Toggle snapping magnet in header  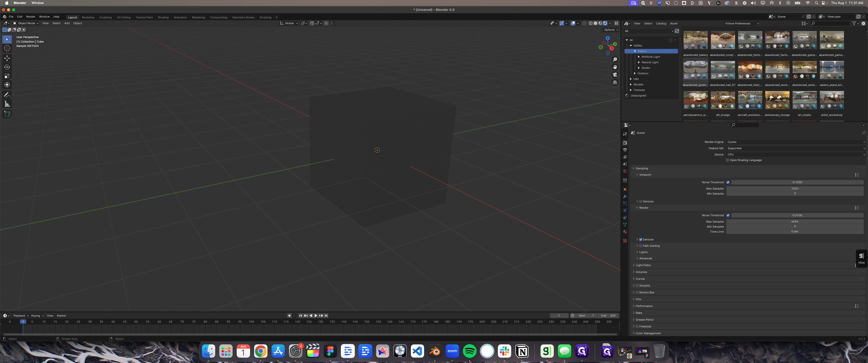pyautogui.click(x=312, y=23)
